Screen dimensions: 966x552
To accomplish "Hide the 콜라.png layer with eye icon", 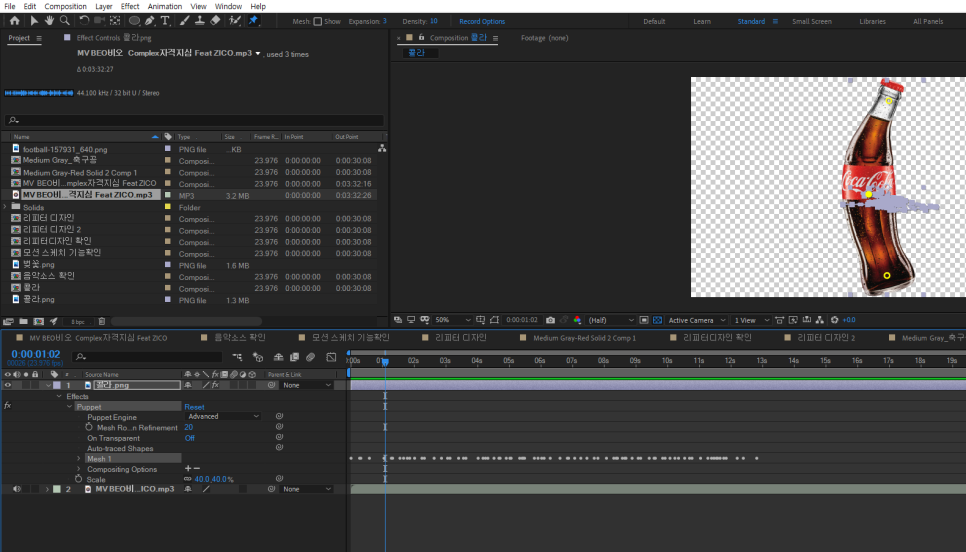I will 7,385.
